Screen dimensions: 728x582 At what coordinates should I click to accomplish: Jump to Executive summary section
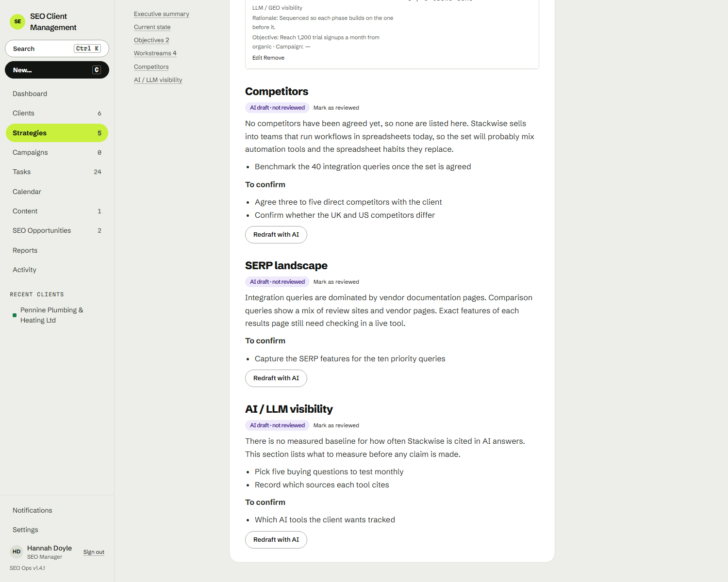162,14
